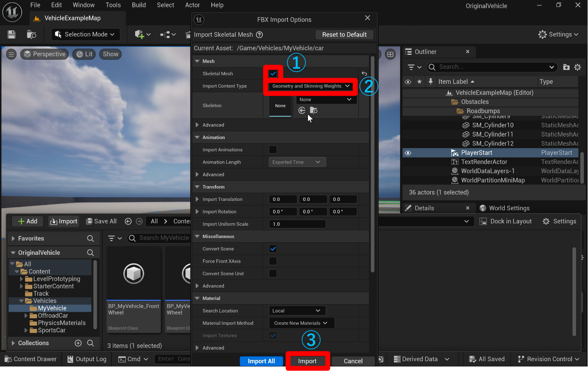Click the Add button in Content Browser
The image size is (588, 371).
pyautogui.click(x=28, y=221)
